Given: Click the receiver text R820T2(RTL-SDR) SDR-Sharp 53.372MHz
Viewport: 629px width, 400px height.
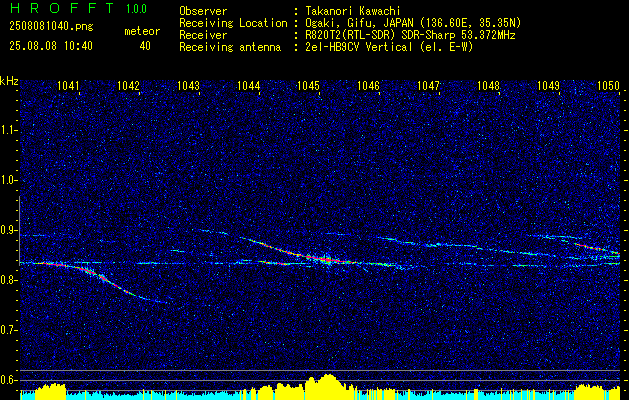Looking at the screenshot, I should pos(410,35).
